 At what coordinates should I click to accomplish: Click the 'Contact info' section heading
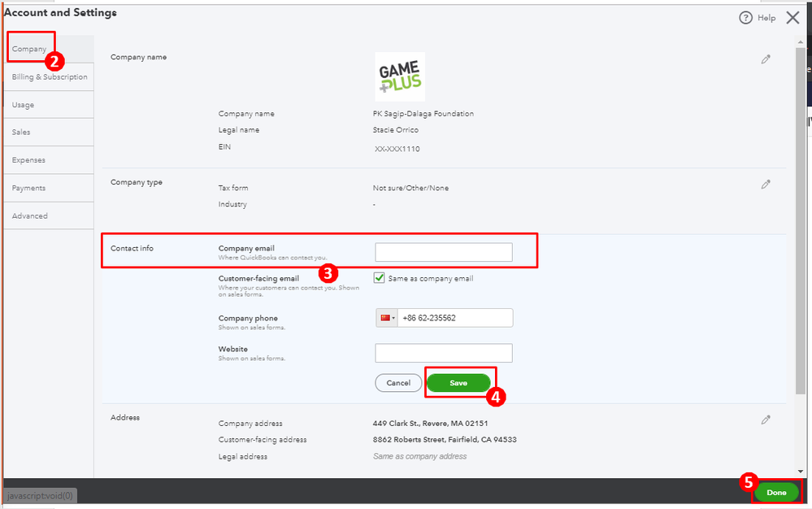point(132,248)
